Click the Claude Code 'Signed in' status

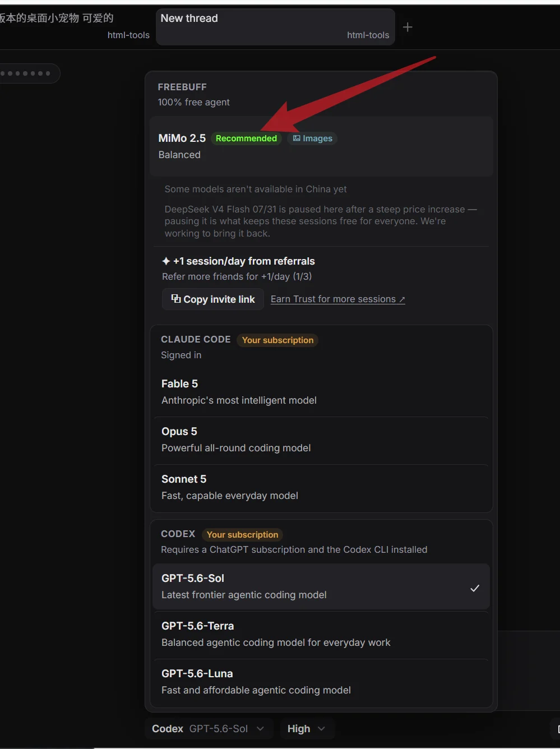coord(181,355)
